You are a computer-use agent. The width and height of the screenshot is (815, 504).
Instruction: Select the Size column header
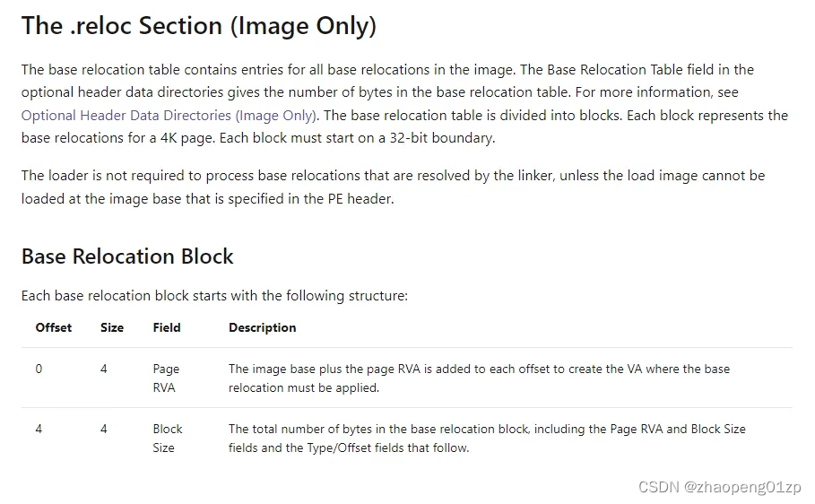pos(112,327)
